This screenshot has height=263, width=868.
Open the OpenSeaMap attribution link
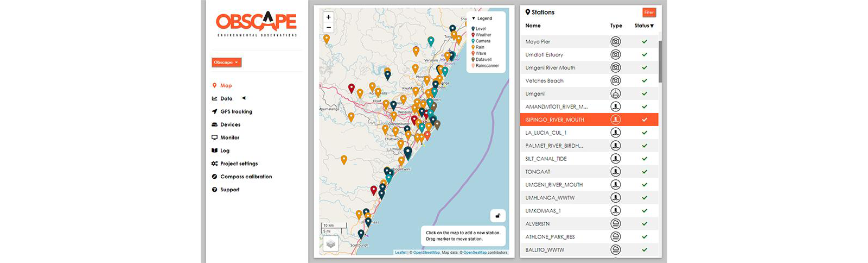[475, 253]
